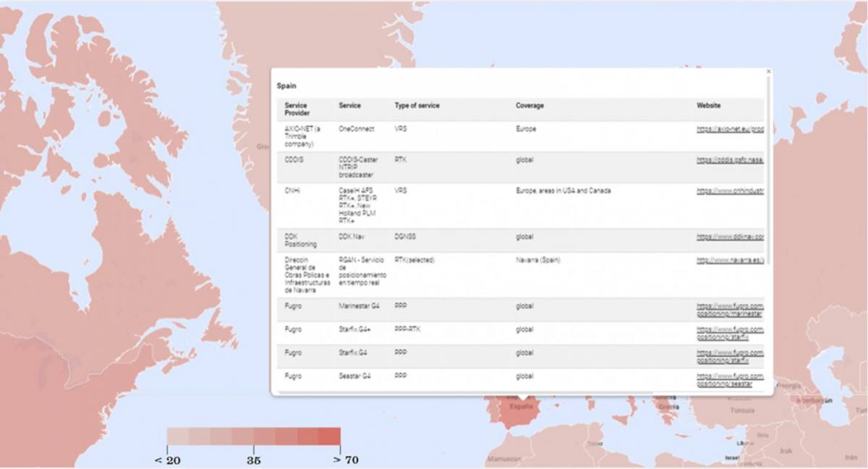Open the CNHi cnhindustrial website link
Viewport: 868px width, 469px height.
pyautogui.click(x=730, y=191)
